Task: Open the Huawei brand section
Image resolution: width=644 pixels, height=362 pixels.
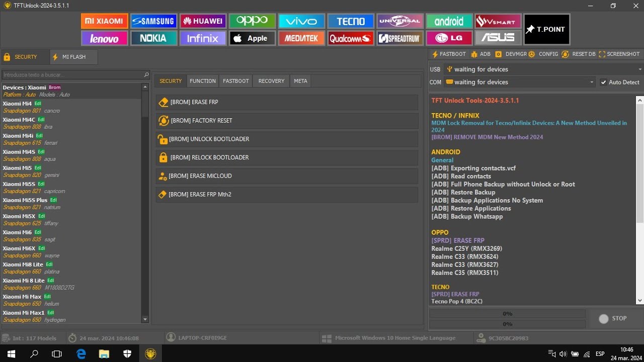Action: (x=203, y=21)
